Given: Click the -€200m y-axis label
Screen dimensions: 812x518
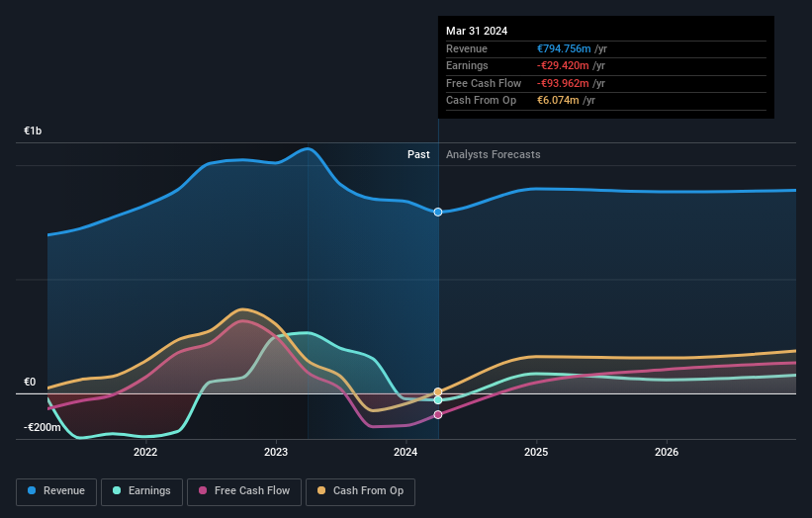Looking at the screenshot, I should (42, 427).
